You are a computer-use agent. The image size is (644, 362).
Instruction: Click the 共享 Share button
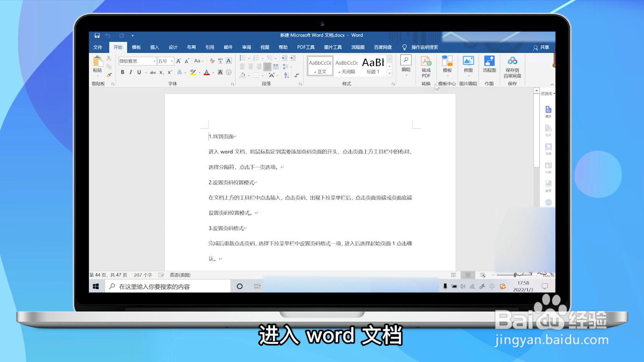pos(541,47)
